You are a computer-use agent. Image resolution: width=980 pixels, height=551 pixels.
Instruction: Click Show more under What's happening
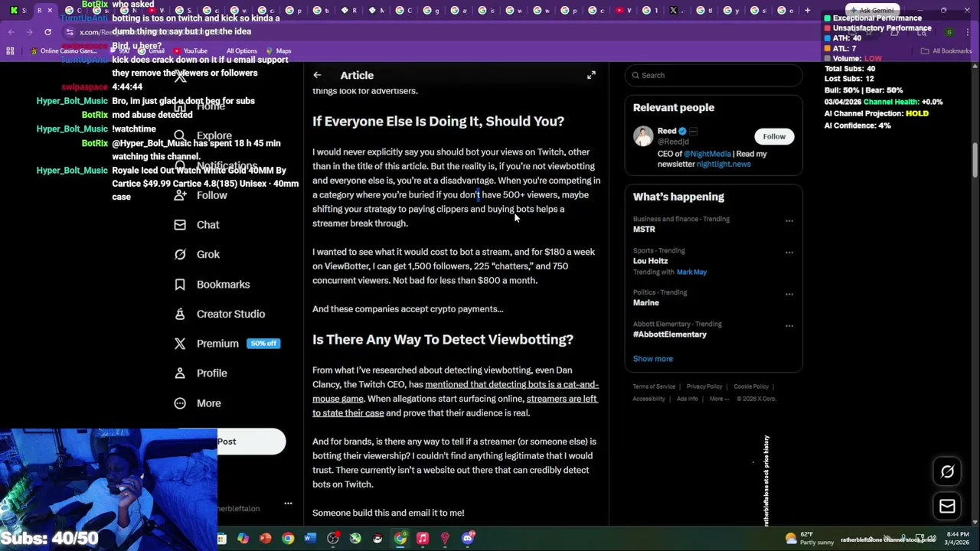[652, 359]
